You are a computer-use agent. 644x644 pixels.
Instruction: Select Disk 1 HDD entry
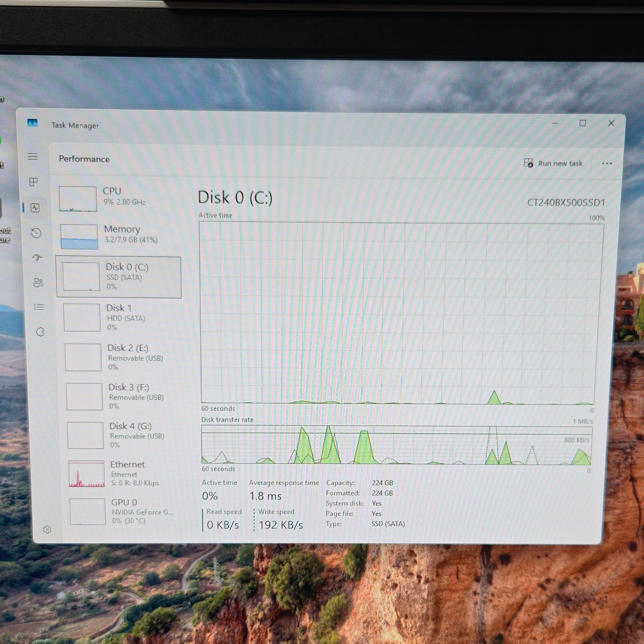121,317
